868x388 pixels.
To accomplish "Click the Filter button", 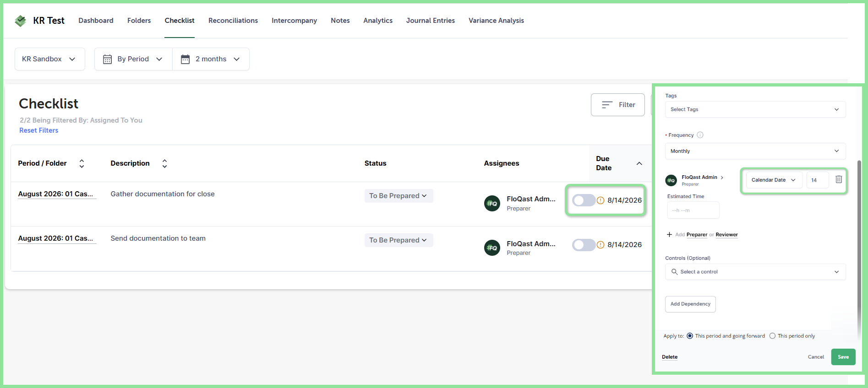I will (x=618, y=105).
